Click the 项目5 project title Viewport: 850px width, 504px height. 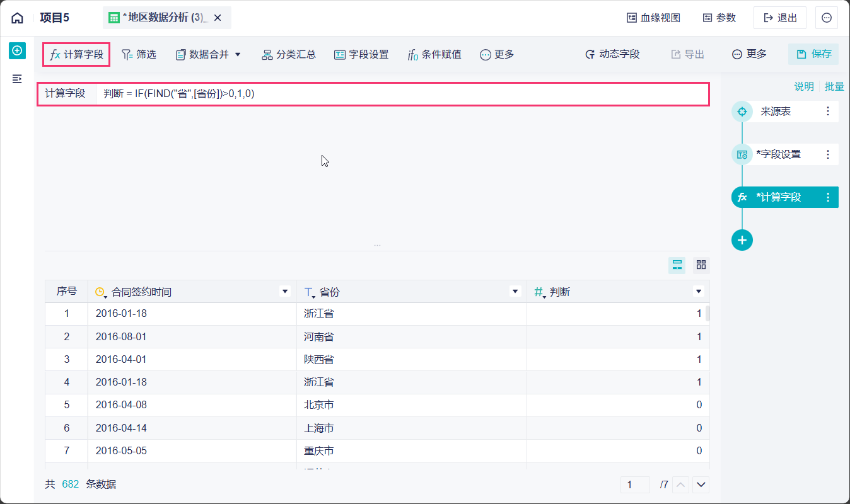pos(54,18)
